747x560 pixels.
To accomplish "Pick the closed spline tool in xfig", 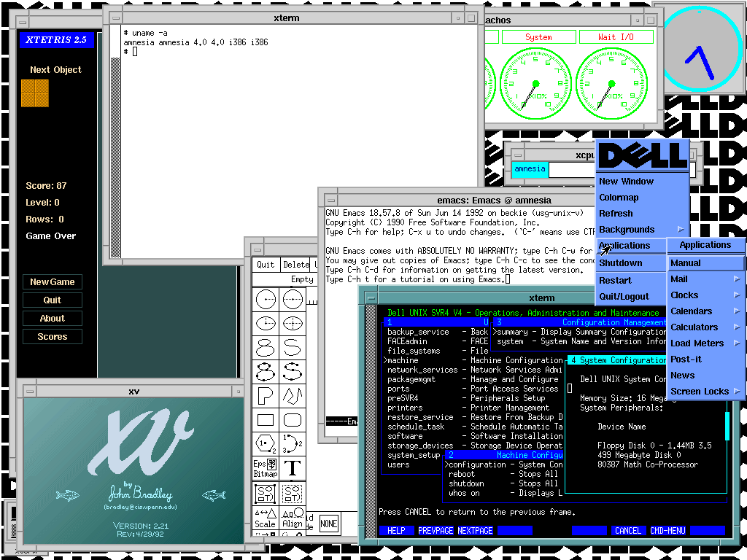I will pos(266,347).
